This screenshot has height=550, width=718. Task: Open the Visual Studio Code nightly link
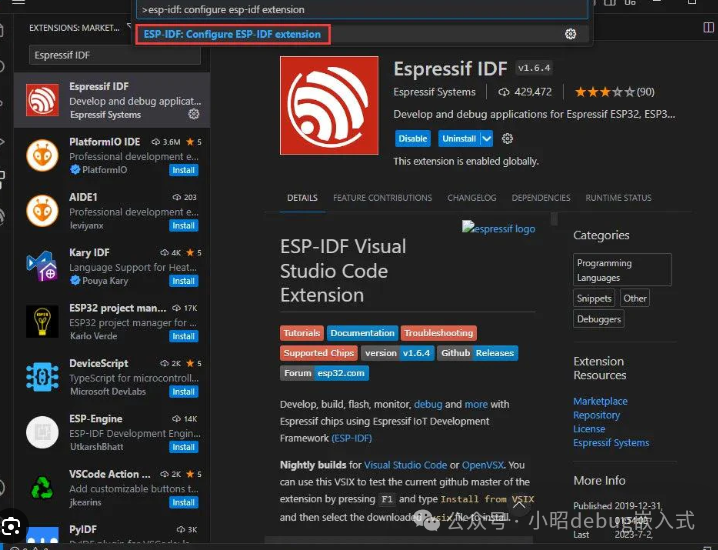click(405, 465)
